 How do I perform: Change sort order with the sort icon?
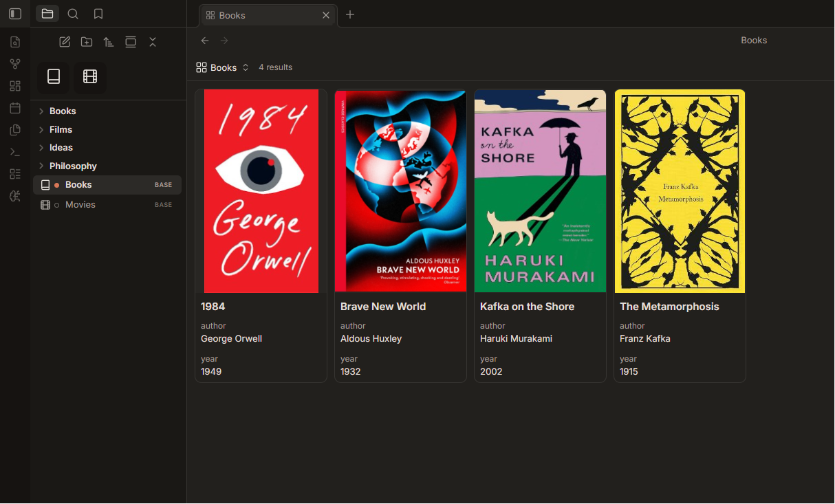click(109, 42)
